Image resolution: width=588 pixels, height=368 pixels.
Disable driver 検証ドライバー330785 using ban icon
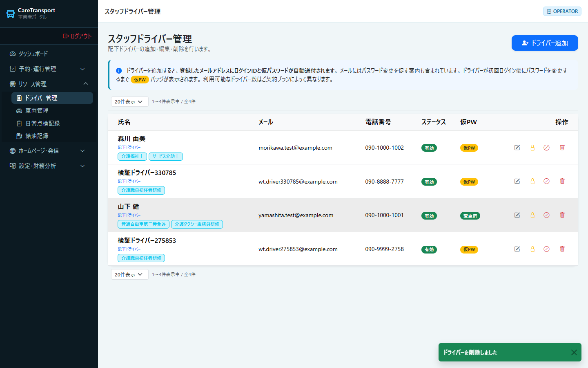tap(546, 181)
